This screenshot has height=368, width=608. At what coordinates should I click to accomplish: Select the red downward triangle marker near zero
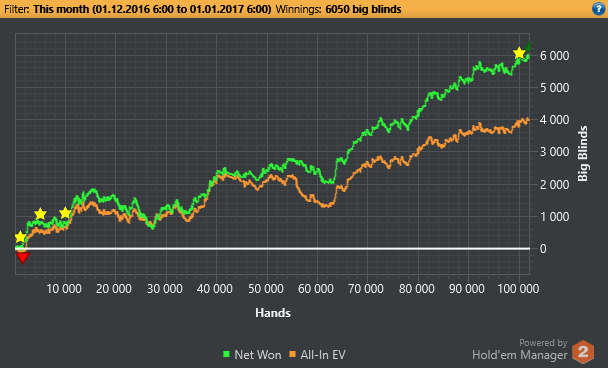[22, 257]
